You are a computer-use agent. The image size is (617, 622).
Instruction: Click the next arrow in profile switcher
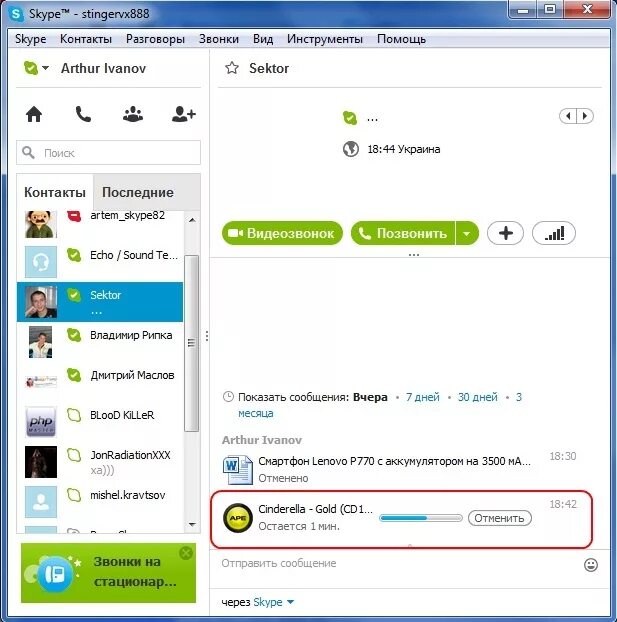coord(585,116)
